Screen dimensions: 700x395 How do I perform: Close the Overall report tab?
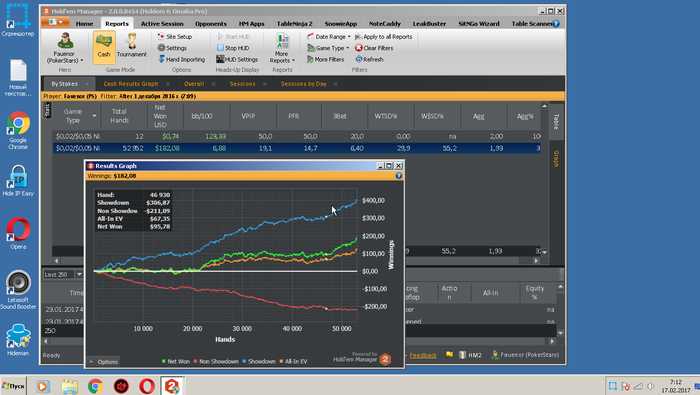(x=213, y=84)
